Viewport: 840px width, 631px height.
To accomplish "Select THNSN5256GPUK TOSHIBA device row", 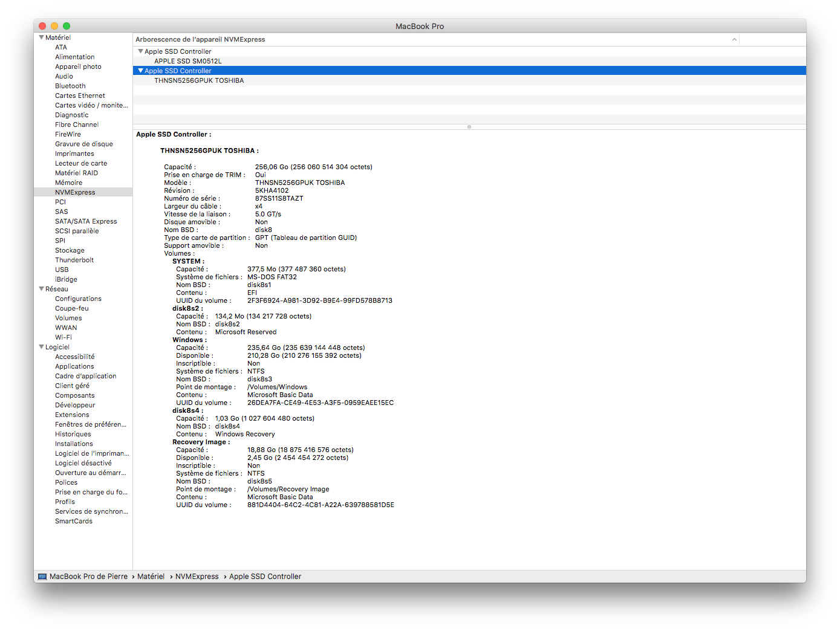I will coord(469,80).
